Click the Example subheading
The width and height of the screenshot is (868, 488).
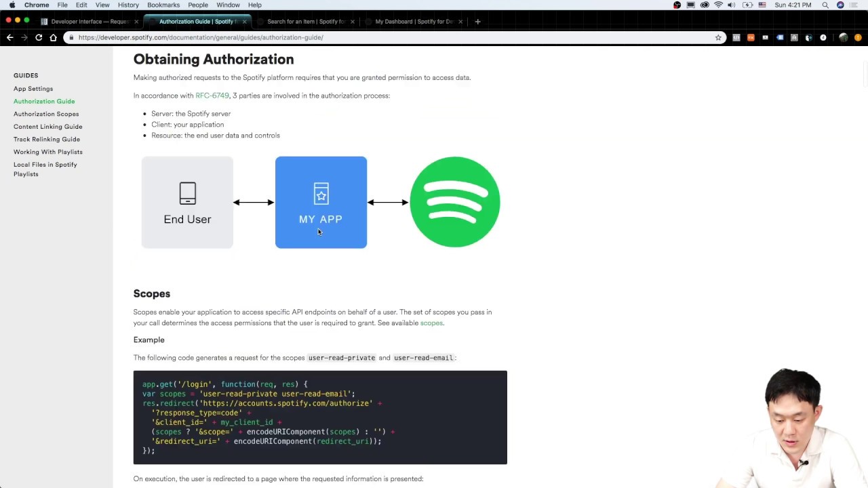click(149, 340)
